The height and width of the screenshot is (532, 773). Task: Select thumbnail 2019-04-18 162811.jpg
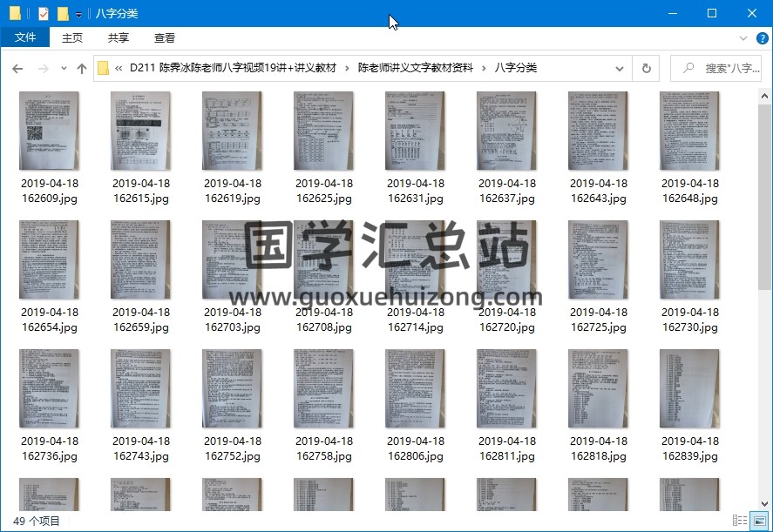pyautogui.click(x=507, y=388)
